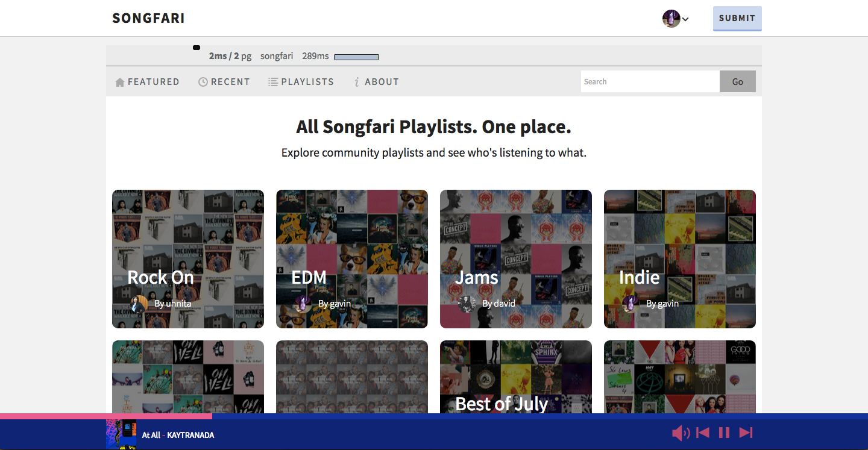This screenshot has height=450, width=868.
Task: Click the home icon beside Featured
Action: pyautogui.click(x=120, y=82)
